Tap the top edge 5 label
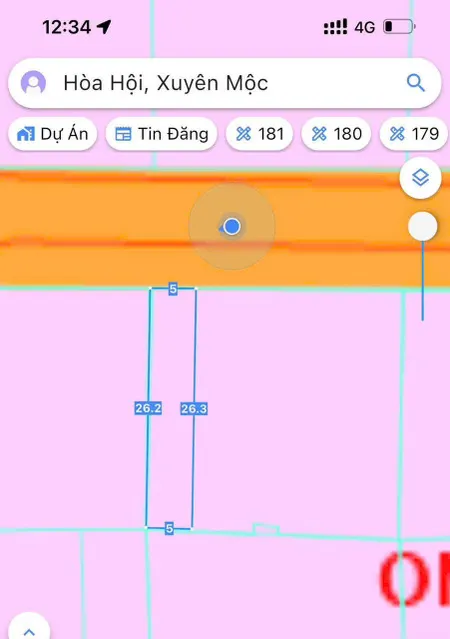Image resolution: width=450 pixels, height=639 pixels. click(173, 289)
